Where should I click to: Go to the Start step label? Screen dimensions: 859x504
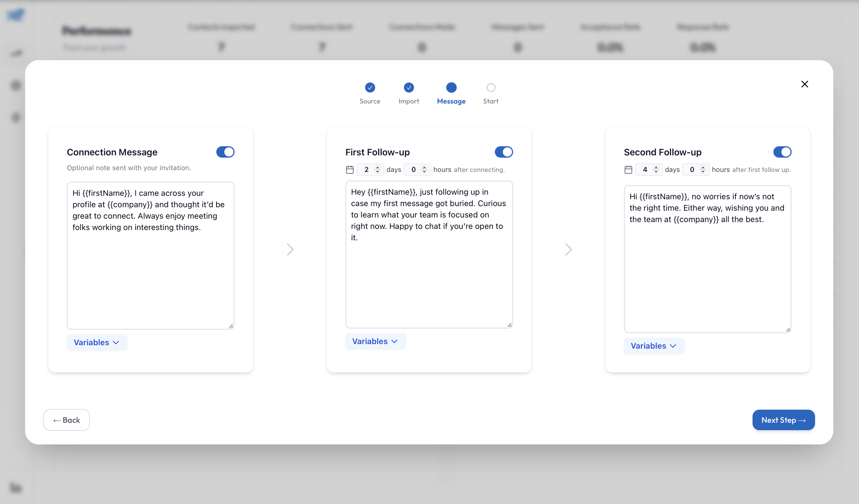(491, 101)
